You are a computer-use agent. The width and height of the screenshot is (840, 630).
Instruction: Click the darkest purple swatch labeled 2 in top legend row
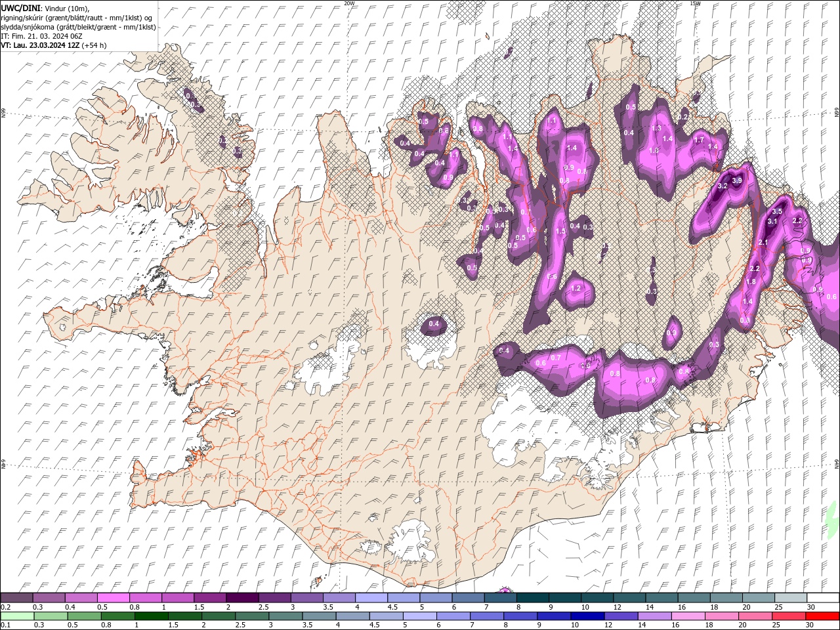241,598
